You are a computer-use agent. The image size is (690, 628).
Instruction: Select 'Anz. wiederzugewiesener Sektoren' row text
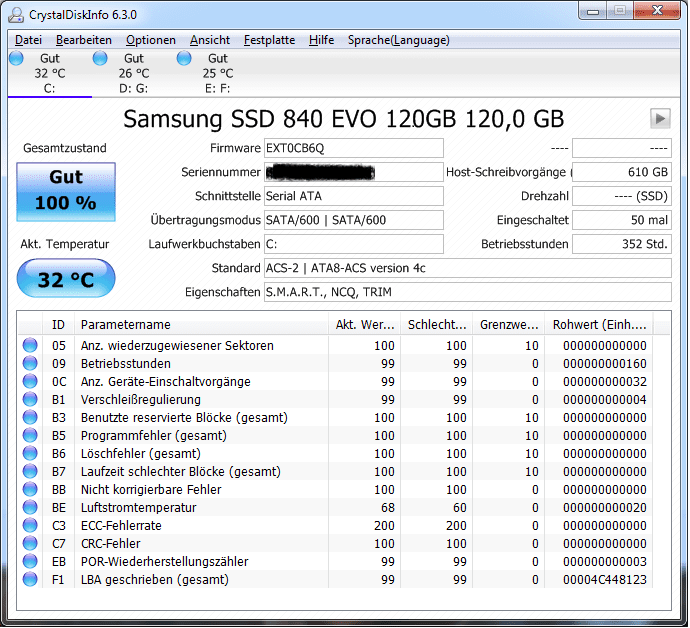point(177,346)
